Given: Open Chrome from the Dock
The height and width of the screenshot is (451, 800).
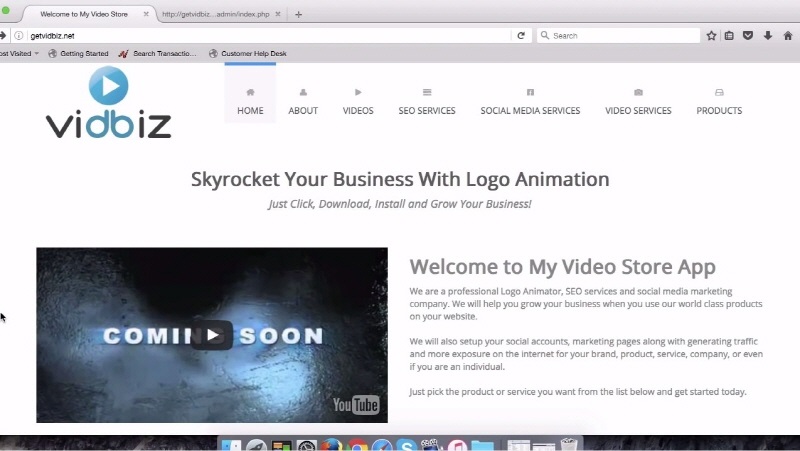Looking at the screenshot, I should click(x=358, y=445).
